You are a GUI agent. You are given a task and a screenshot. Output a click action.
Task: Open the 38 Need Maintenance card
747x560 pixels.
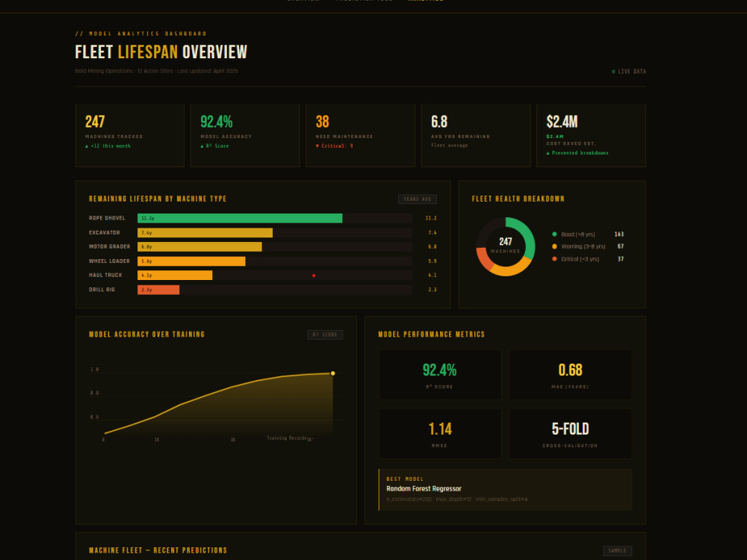(360, 135)
